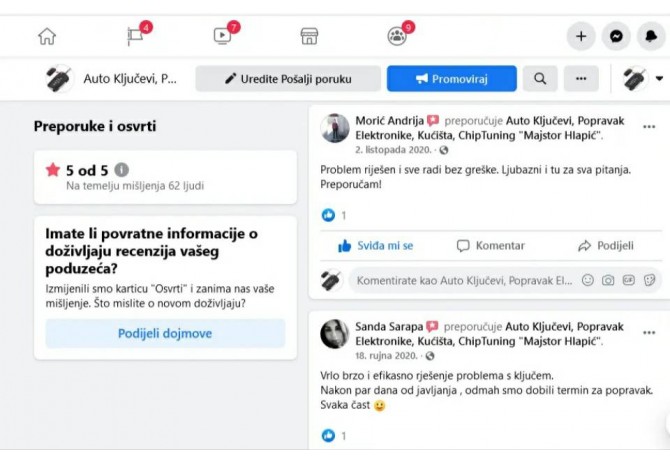Click Podijeli share button on Morić's review
This screenshot has height=464, width=670.
[605, 246]
